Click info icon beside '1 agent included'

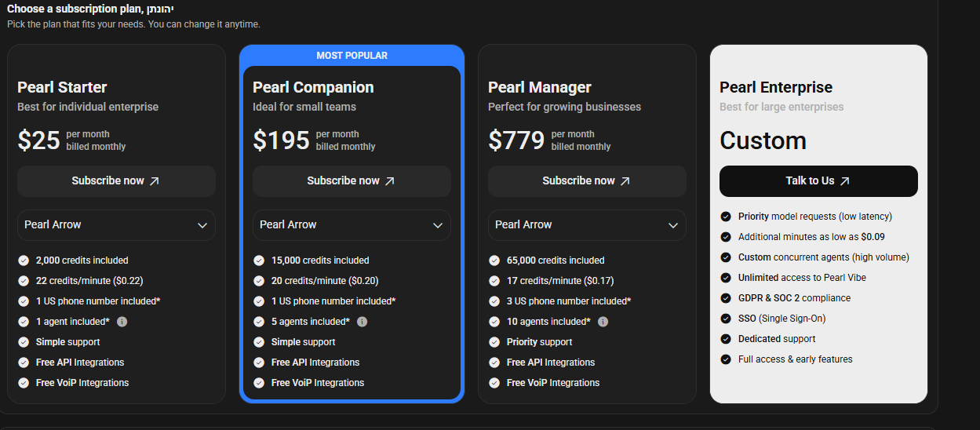click(122, 322)
